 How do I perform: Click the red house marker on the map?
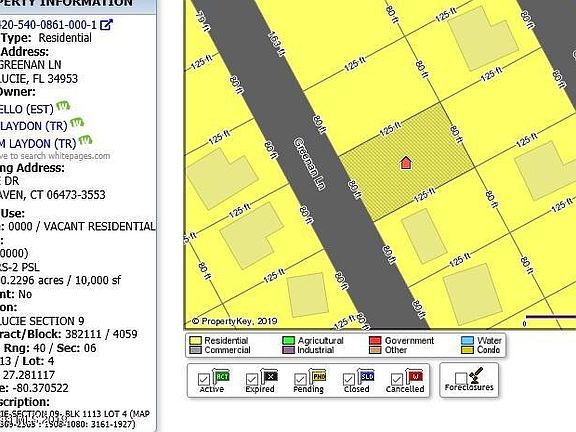(406, 163)
